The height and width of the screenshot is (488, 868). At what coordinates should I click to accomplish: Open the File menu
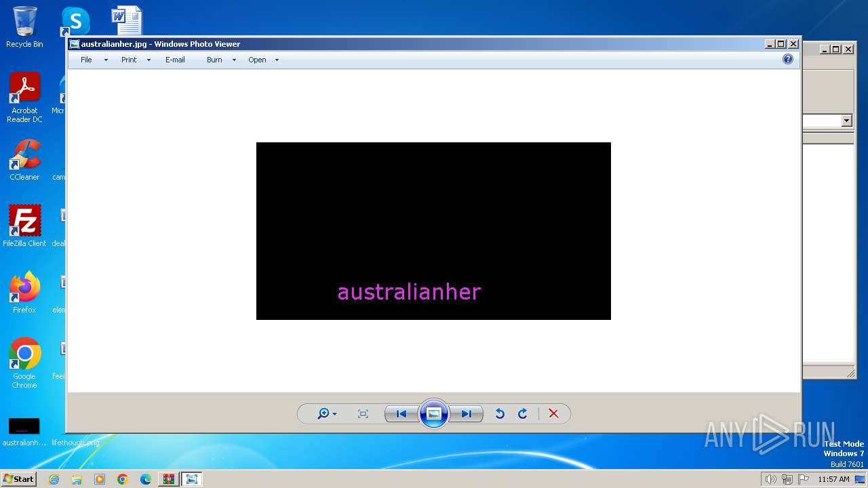(x=86, y=60)
